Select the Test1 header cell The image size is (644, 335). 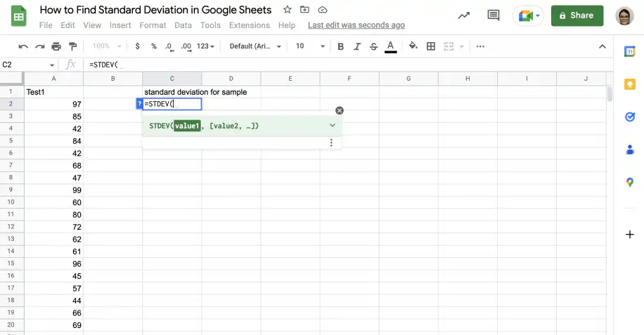(54, 92)
